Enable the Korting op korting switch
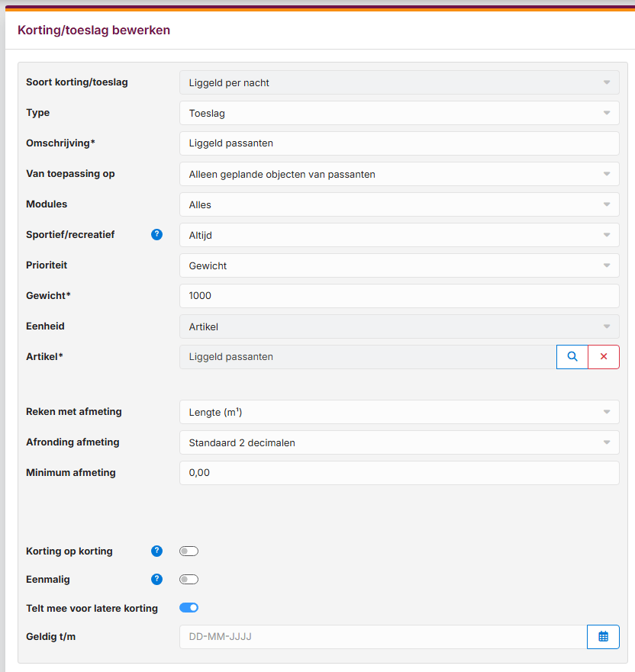 pos(189,551)
